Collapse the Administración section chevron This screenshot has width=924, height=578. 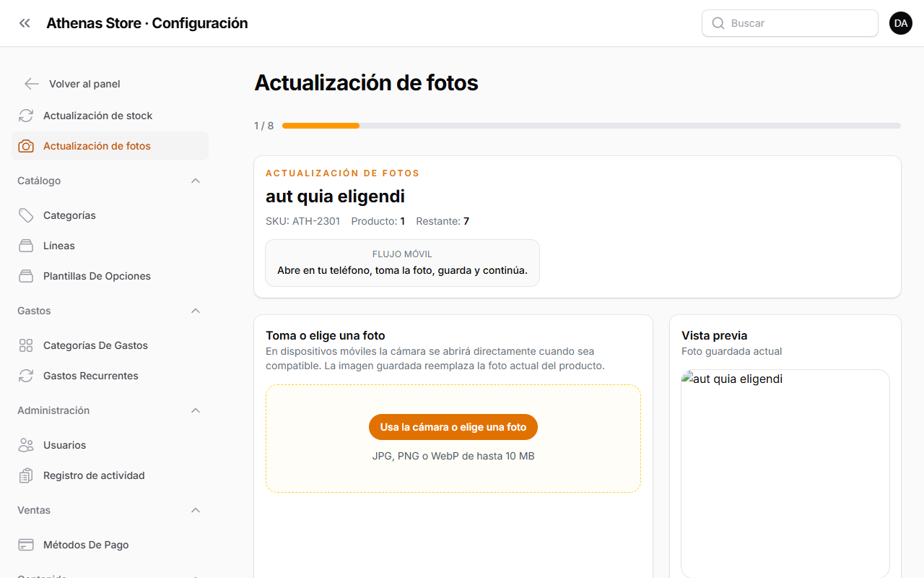[x=196, y=410]
